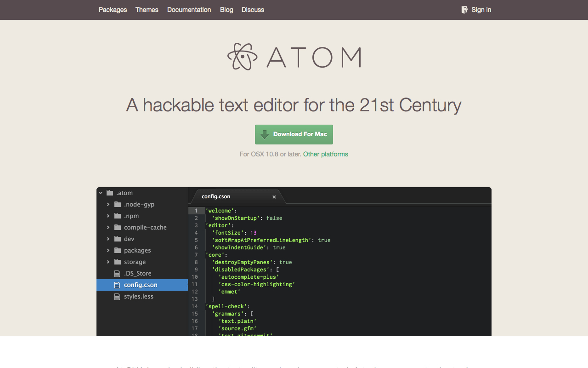The height and width of the screenshot is (368, 588).
Task: Select the compile-cache folder name
Action: (x=145, y=227)
